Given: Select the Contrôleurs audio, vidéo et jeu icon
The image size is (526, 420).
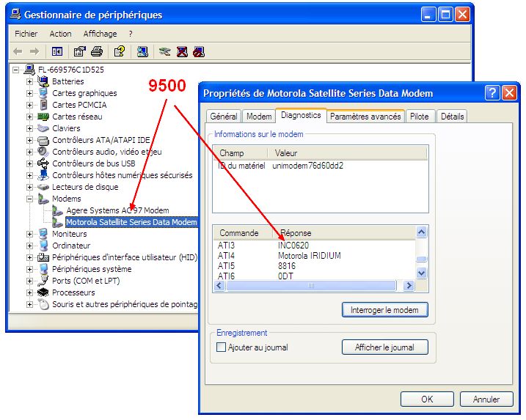Looking at the screenshot, I should click(x=43, y=152).
